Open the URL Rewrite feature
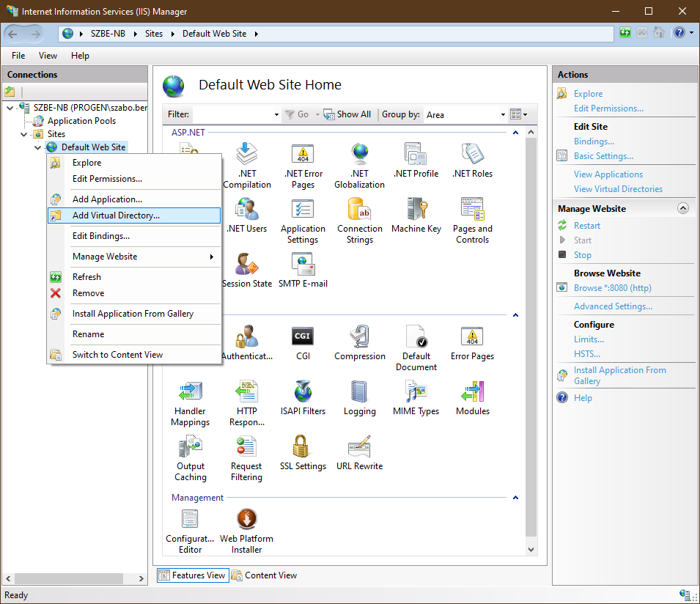This screenshot has width=700, height=604. coord(359,453)
